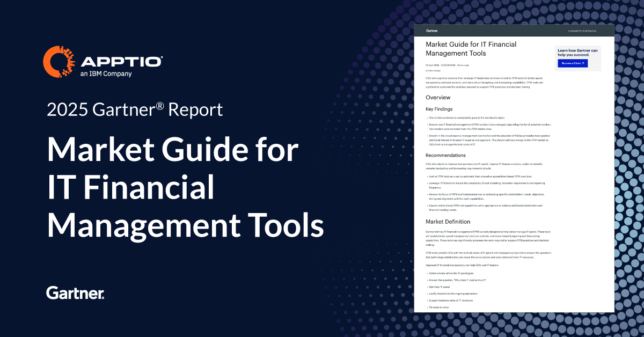This screenshot has height=337, width=644.
Task: Open the author byline link Robert Naegle
Action: pos(434,70)
